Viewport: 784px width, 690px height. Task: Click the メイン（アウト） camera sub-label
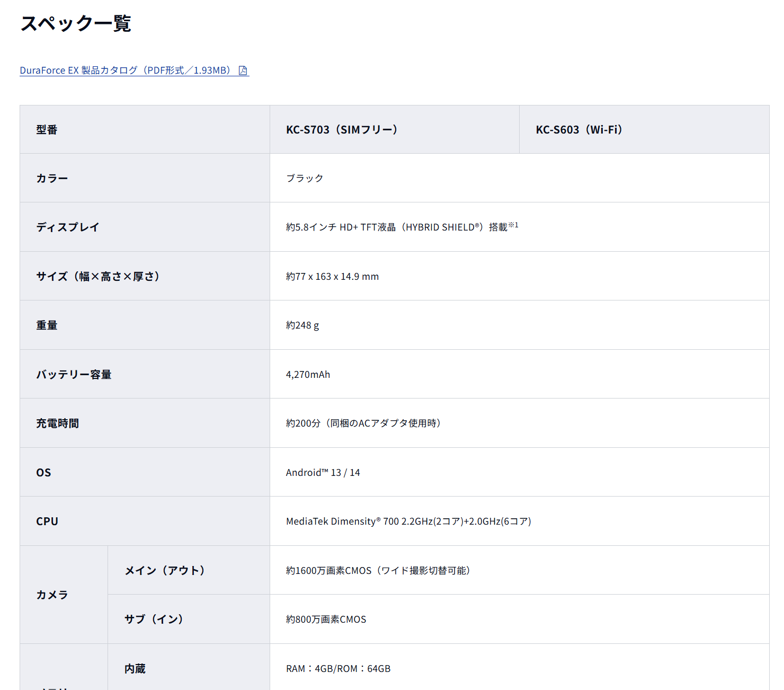[164, 571]
